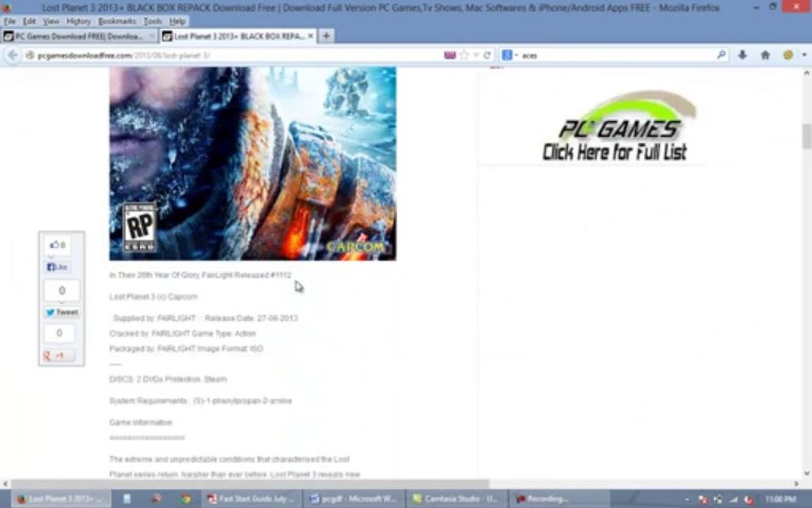Bookmark this page with the star icon
The height and width of the screenshot is (508, 812).
pos(464,55)
